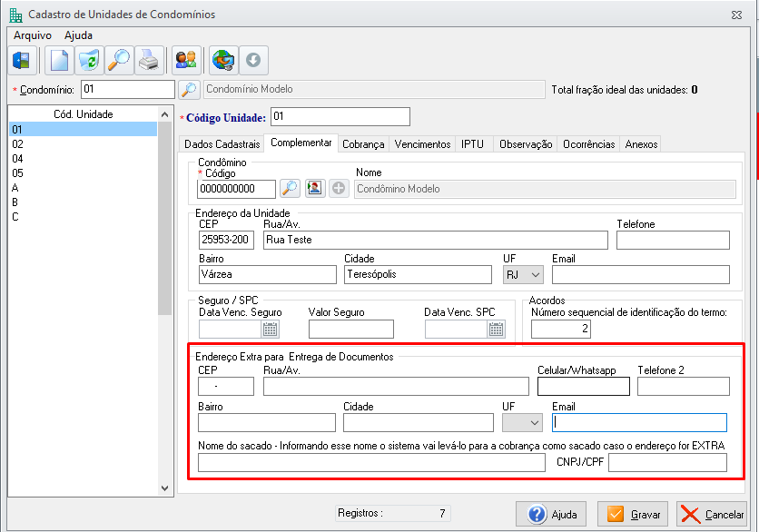Viewport: 759px width, 532px height.
Task: Click the condômino Código field 0000000000
Action: tap(236, 189)
